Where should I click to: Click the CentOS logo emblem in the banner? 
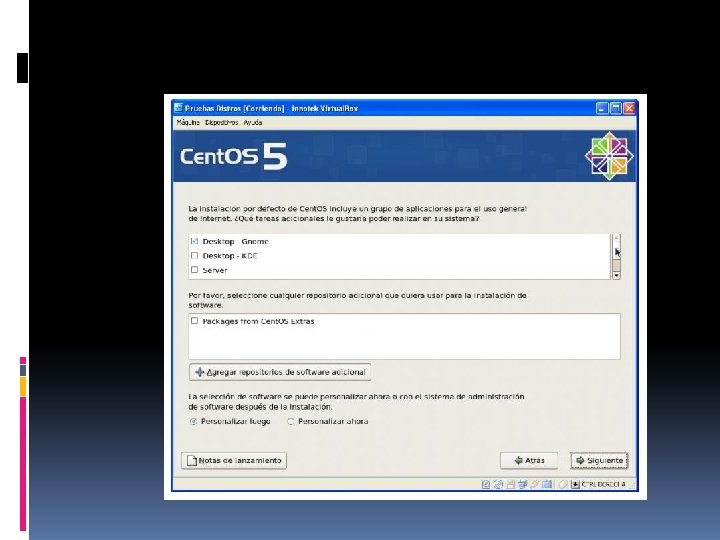click(609, 156)
